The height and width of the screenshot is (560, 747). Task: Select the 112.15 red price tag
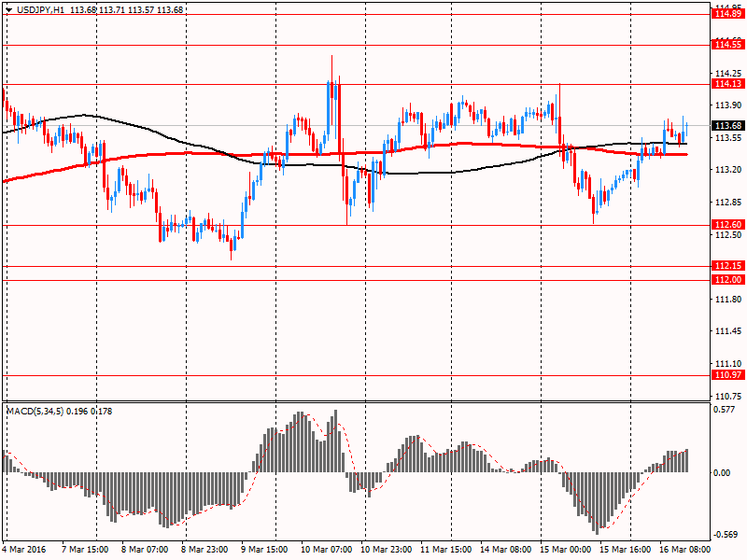pyautogui.click(x=727, y=266)
